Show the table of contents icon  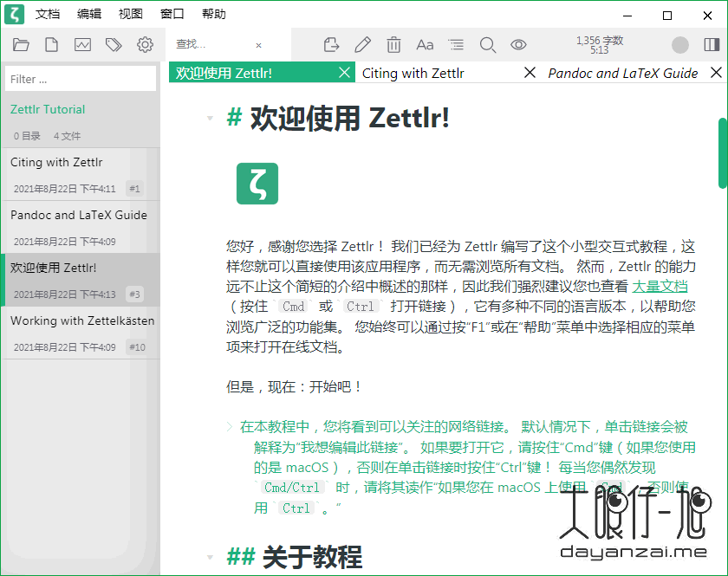click(456, 44)
